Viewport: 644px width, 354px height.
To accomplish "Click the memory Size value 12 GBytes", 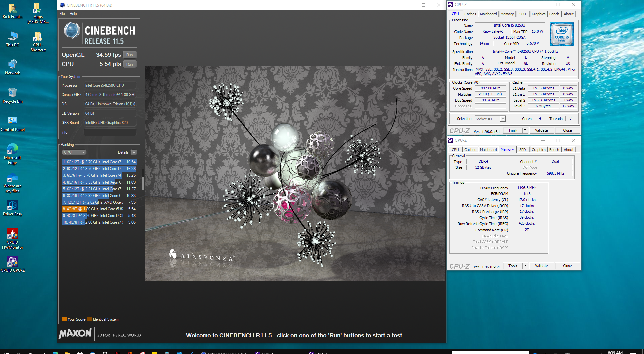I will [x=483, y=168].
